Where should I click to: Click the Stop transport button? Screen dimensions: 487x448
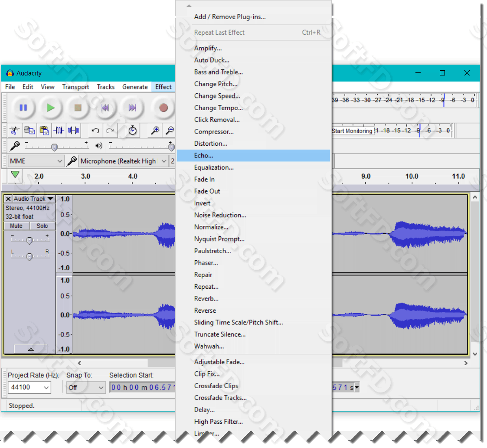point(78,108)
